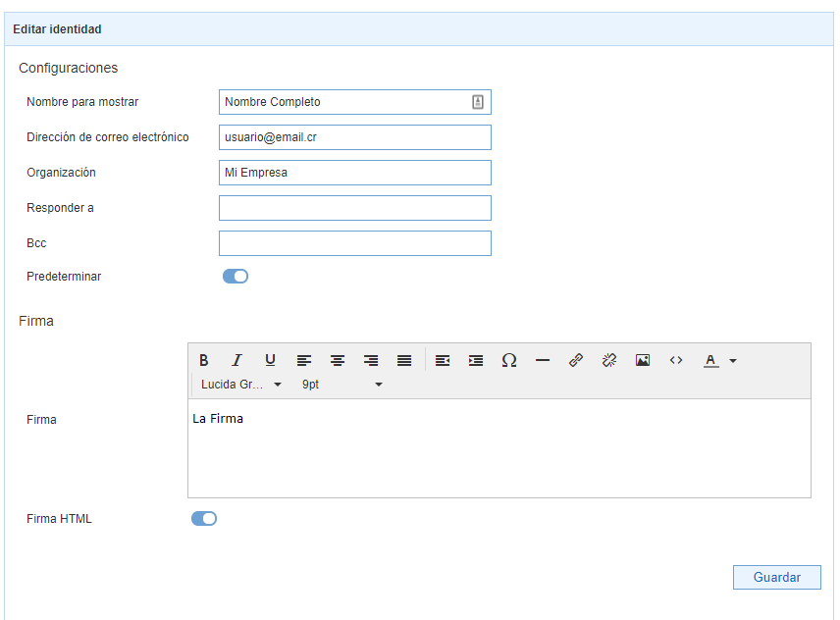This screenshot has height=620, width=840.
Task: Open the Lucida Grande font family dropdown
Action: (x=241, y=385)
